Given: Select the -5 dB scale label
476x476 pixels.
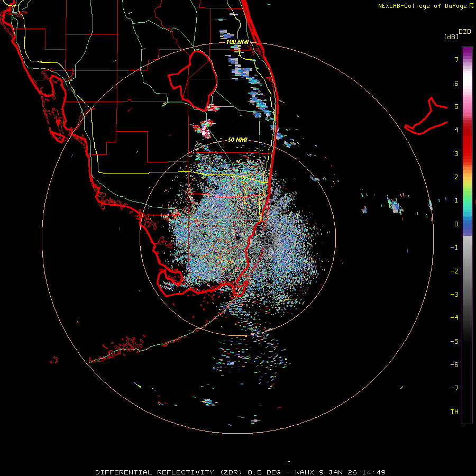Looking at the screenshot, I should (454, 342).
